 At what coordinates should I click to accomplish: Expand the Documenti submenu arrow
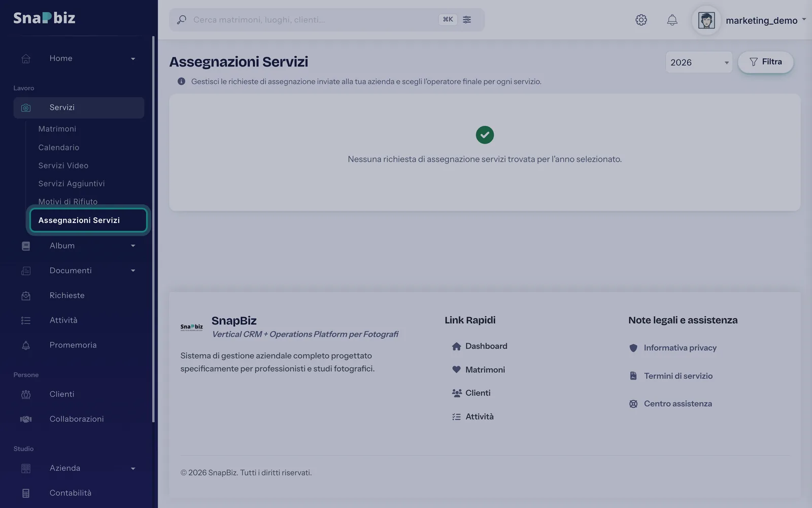133,271
